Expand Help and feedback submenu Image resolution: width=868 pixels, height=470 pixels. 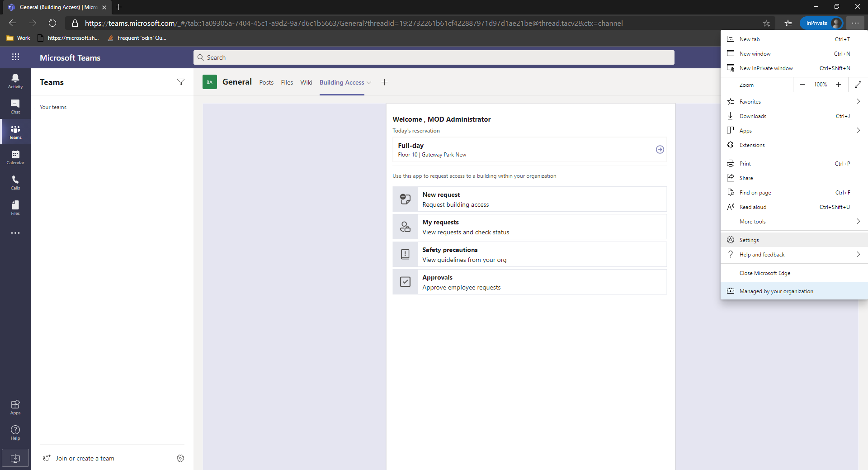(x=858, y=255)
